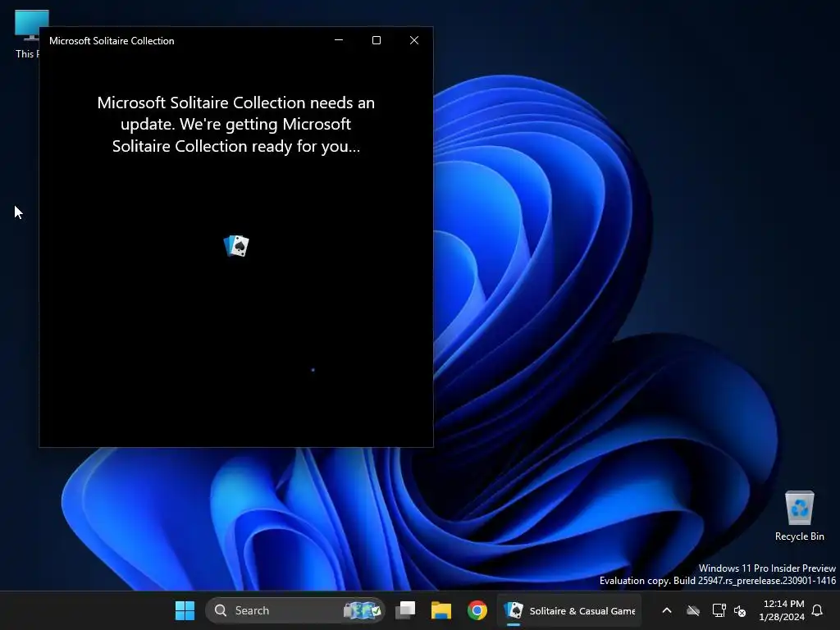Click the OneDrive cloud tray icon
The height and width of the screenshot is (630, 840).
(693, 610)
